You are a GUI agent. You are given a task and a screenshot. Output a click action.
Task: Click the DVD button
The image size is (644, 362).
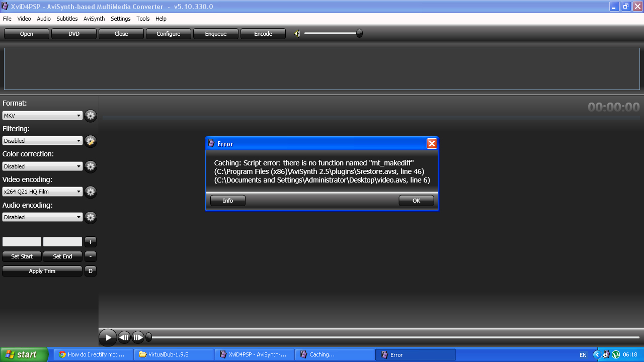point(74,34)
